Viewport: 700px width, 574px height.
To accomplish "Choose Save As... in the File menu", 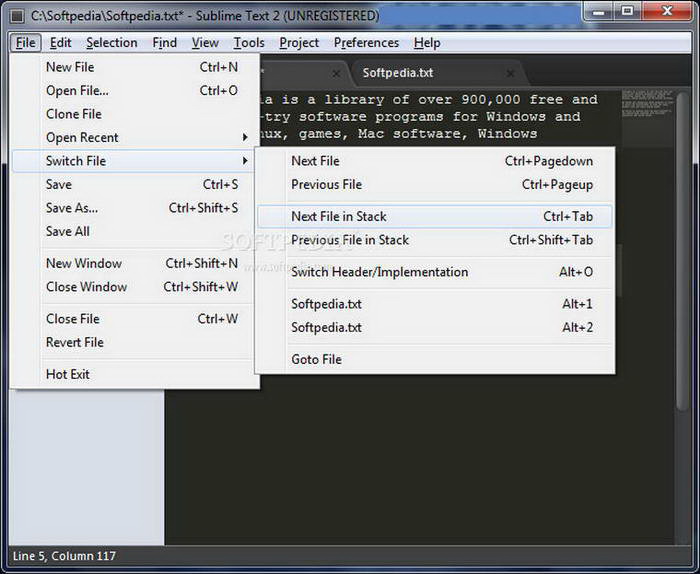I will click(72, 208).
